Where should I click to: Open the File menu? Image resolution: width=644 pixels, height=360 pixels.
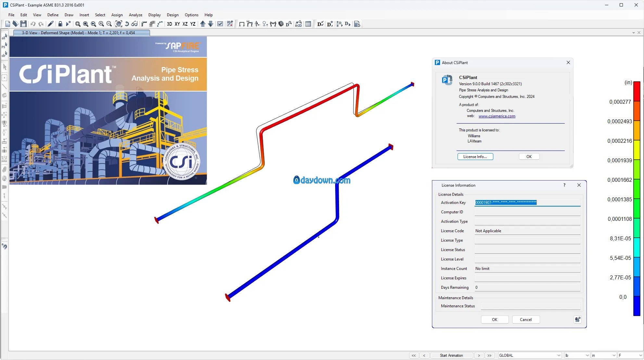[11, 15]
